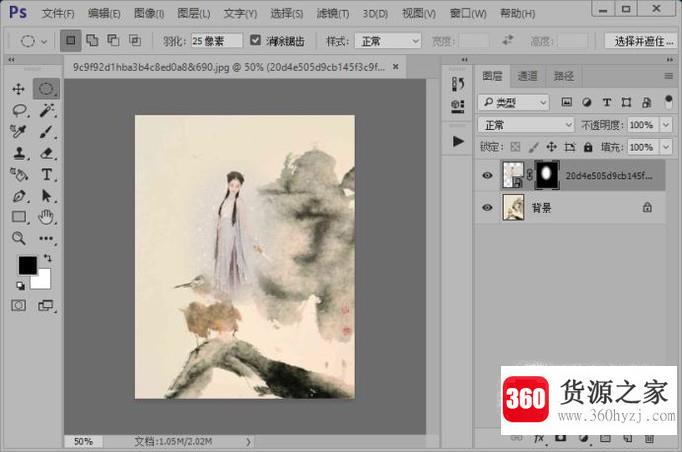682x452 pixels.
Task: Choose Intersect with Selection mode
Action: (135, 40)
